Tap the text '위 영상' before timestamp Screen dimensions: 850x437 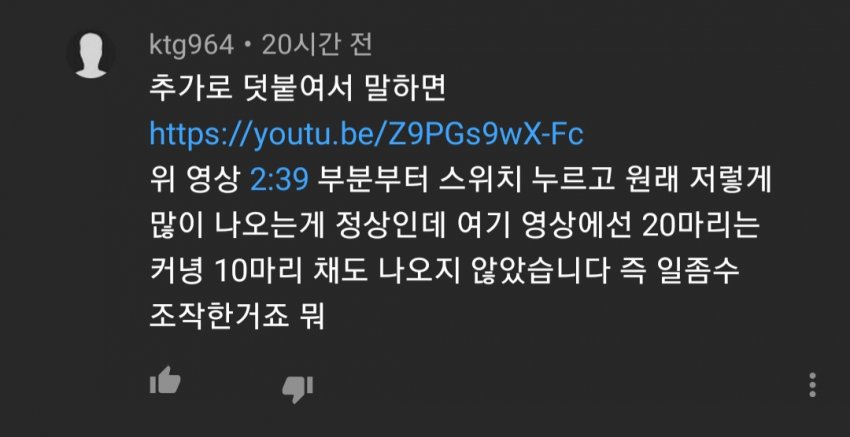point(194,181)
